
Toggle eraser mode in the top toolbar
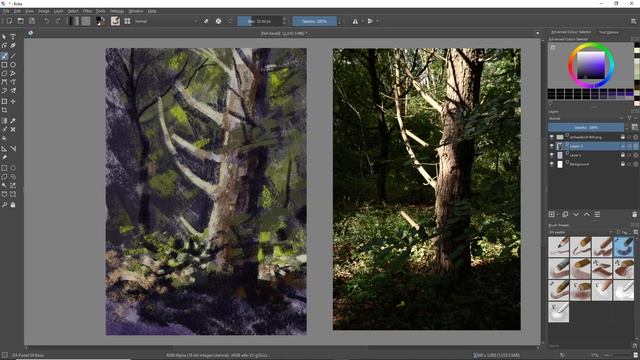click(x=206, y=21)
